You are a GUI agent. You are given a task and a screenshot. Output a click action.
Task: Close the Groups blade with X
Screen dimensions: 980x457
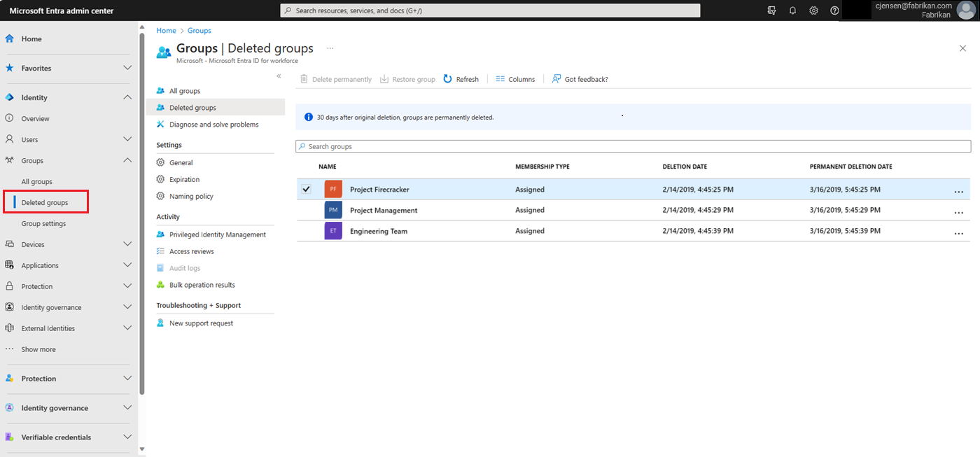point(962,48)
